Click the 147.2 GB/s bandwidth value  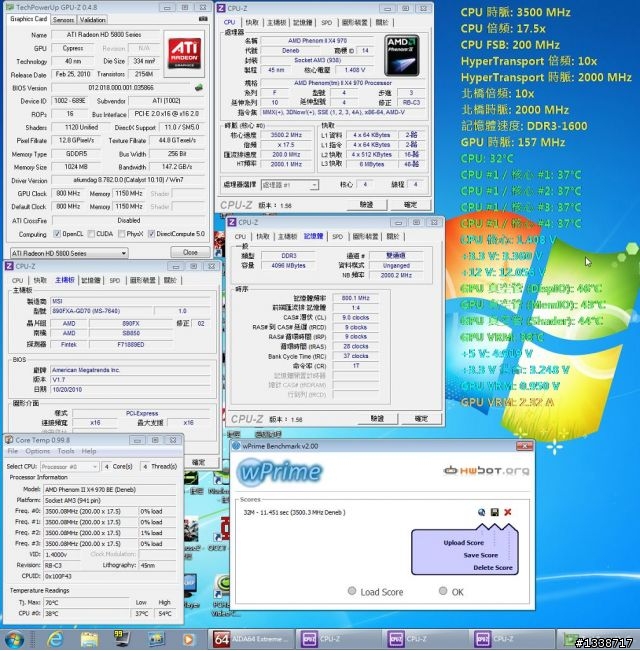(x=177, y=167)
